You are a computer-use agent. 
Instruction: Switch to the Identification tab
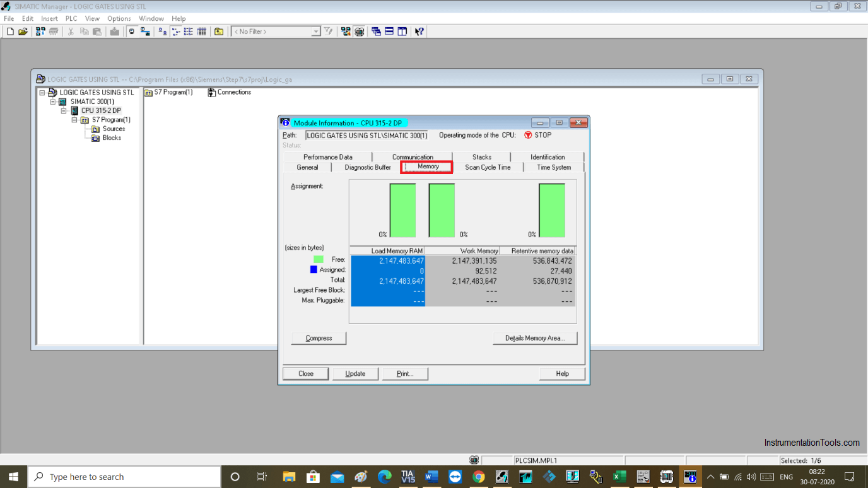(548, 157)
